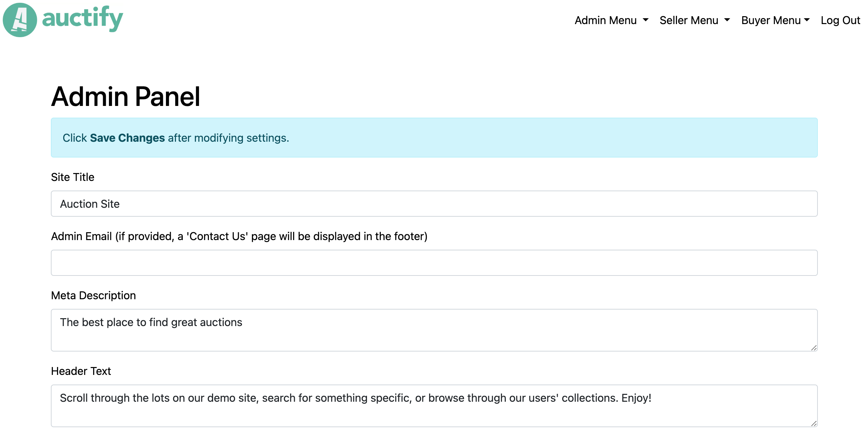Click the auctify wordmark in the header

[82, 20]
